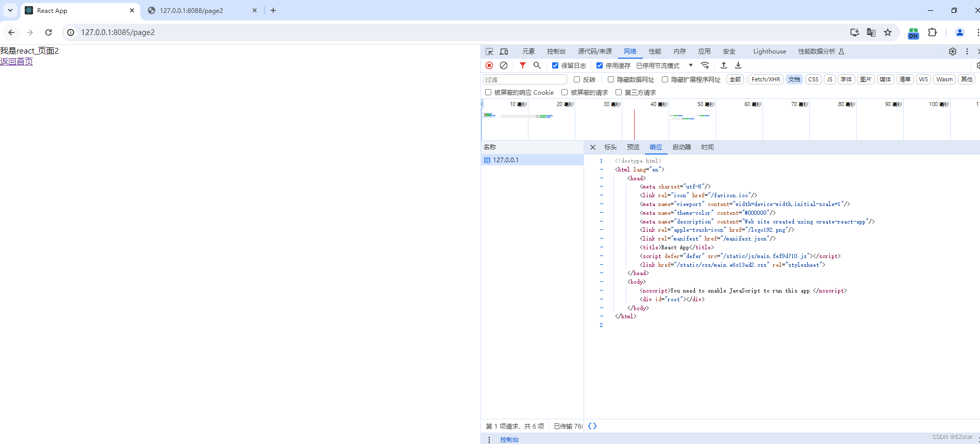
Task: Click the inspect element picker icon
Action: [x=489, y=52]
